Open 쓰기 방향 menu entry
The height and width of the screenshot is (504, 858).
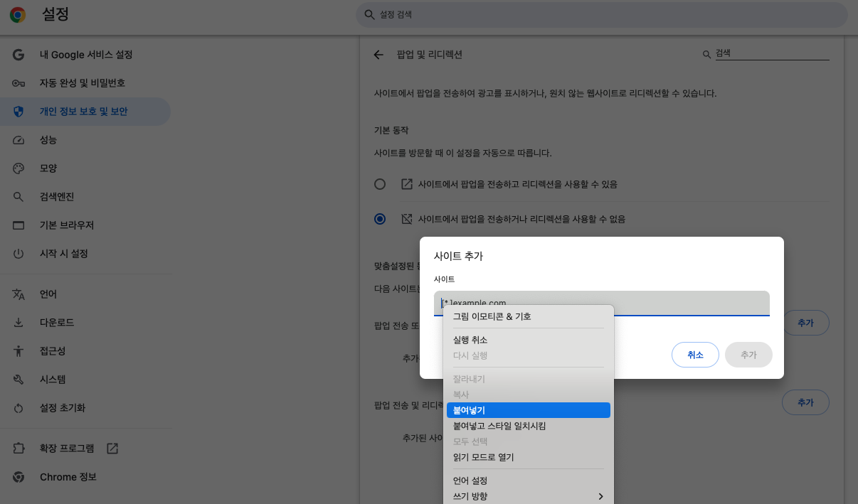click(x=528, y=496)
